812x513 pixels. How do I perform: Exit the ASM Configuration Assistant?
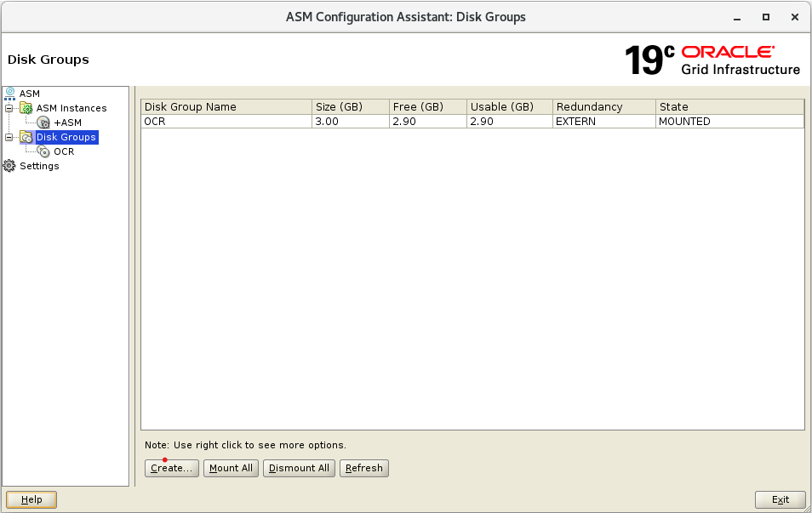[x=781, y=499]
